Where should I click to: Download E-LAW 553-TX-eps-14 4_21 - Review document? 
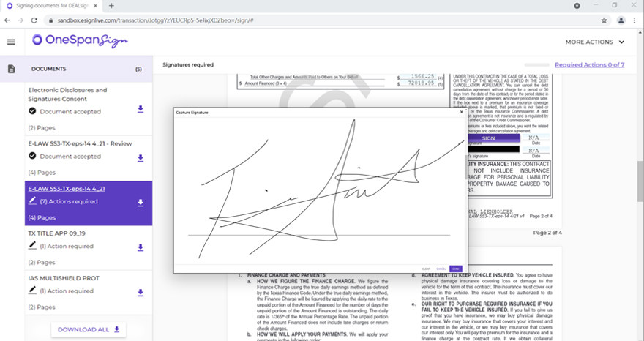coord(141,158)
